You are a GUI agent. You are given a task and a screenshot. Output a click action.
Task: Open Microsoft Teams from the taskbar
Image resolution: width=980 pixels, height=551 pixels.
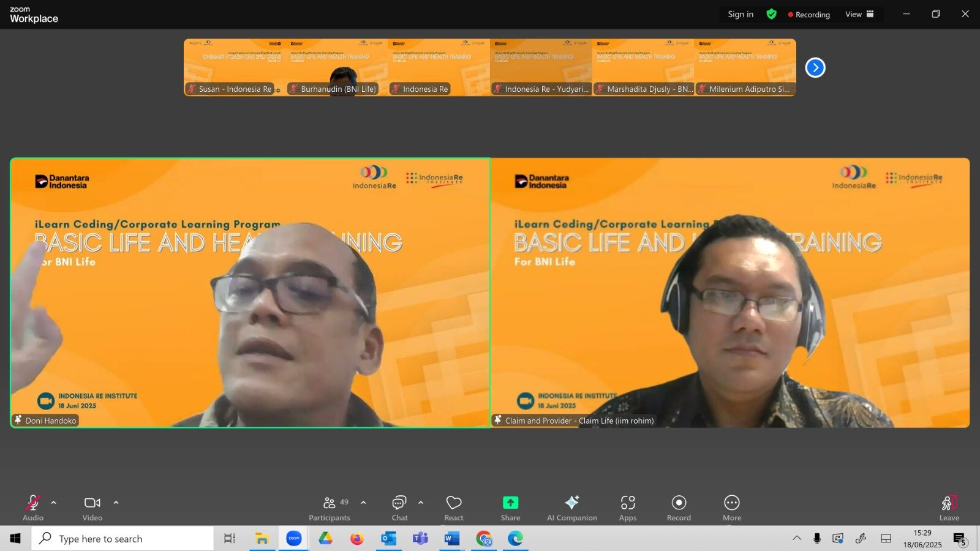click(x=420, y=538)
